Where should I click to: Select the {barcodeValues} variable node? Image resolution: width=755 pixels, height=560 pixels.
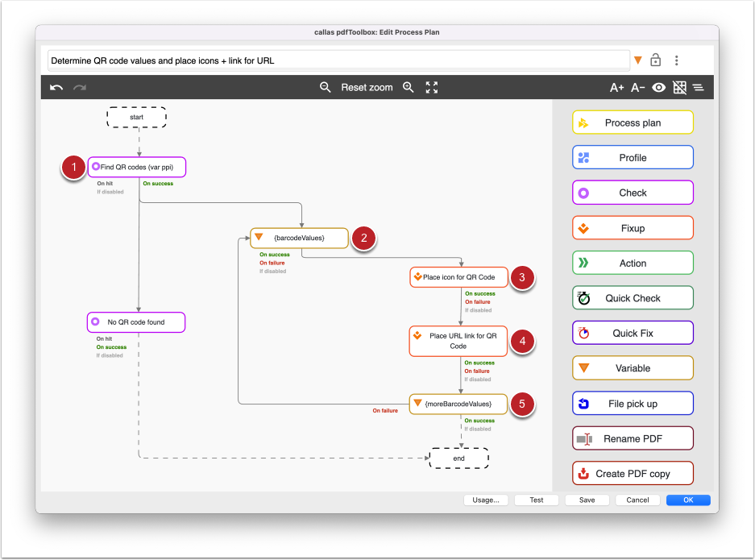coord(299,238)
